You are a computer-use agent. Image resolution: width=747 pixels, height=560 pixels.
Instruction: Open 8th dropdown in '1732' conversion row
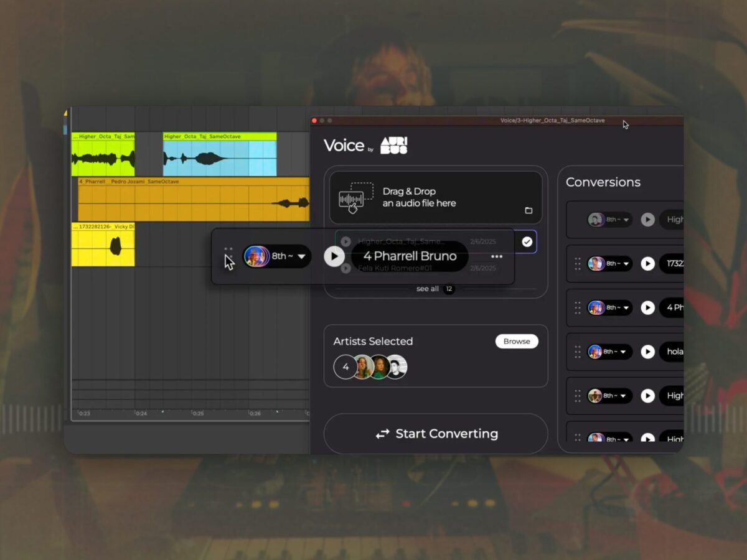[618, 264]
